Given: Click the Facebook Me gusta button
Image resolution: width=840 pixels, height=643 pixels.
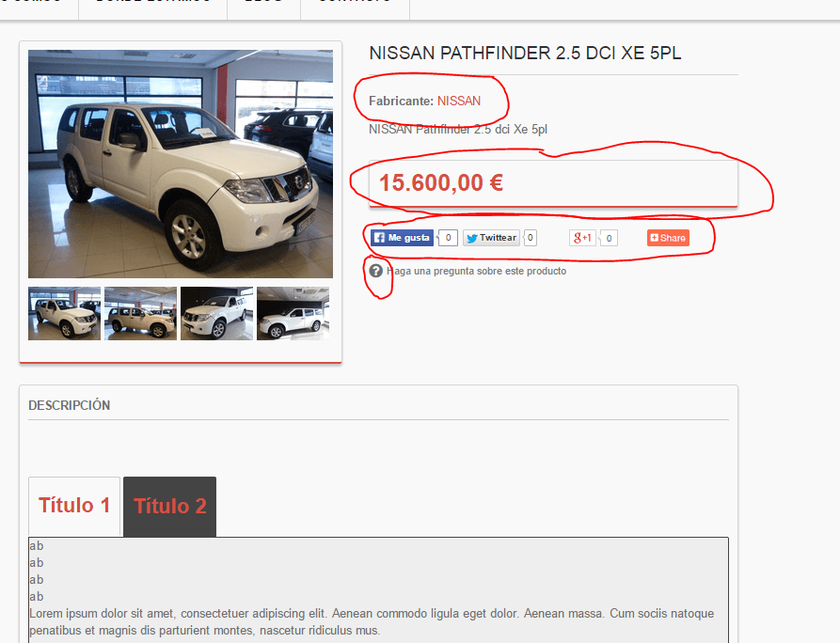Looking at the screenshot, I should click(x=402, y=238).
